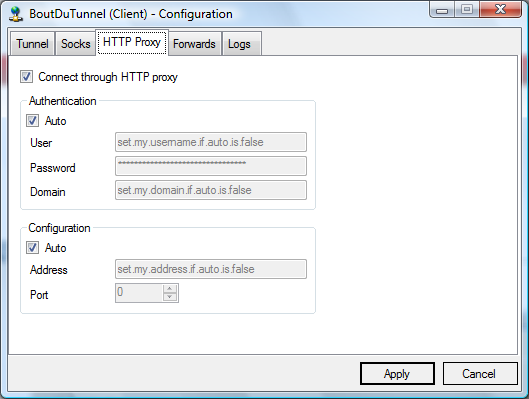Viewport: 529px width, 399px height.
Task: Toggle Connect through HTTP proxy checkbox
Action: 26,77
